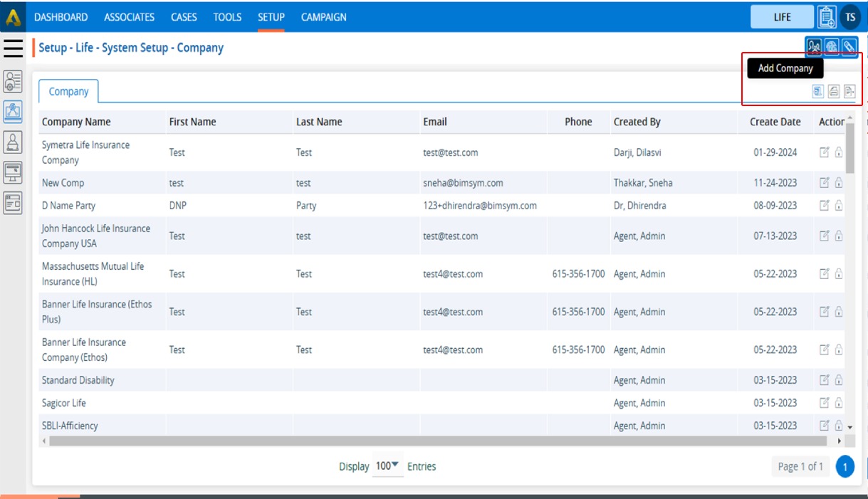Open the TS user profile avatar

(850, 17)
